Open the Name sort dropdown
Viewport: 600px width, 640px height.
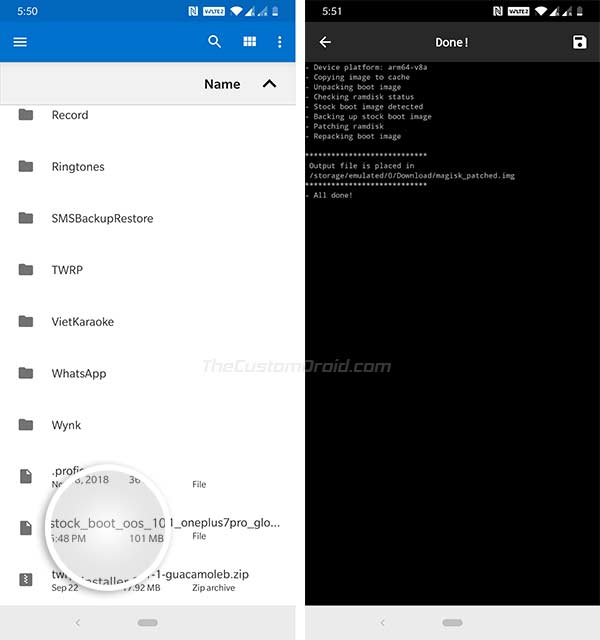pos(222,84)
